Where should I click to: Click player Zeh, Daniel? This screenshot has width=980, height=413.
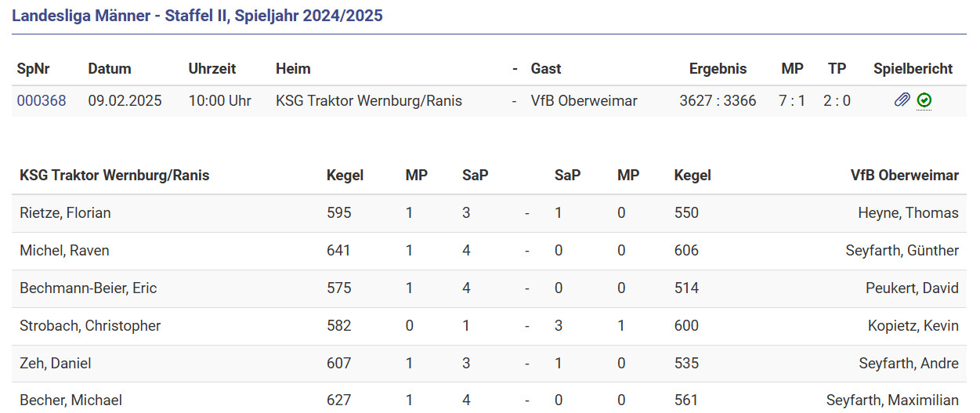[56, 364]
